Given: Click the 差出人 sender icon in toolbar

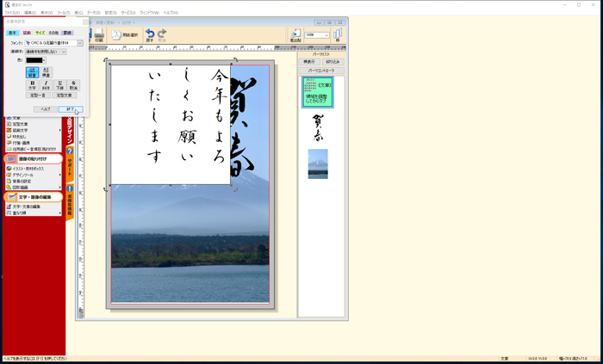Looking at the screenshot, I should [295, 35].
